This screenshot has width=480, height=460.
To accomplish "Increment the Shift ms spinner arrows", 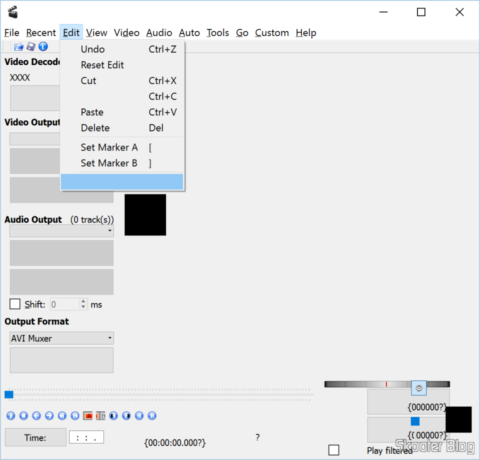I will coord(83,301).
